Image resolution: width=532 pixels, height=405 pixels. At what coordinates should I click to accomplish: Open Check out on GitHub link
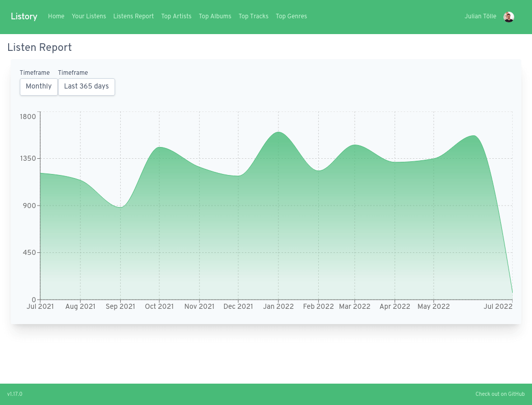click(x=500, y=394)
